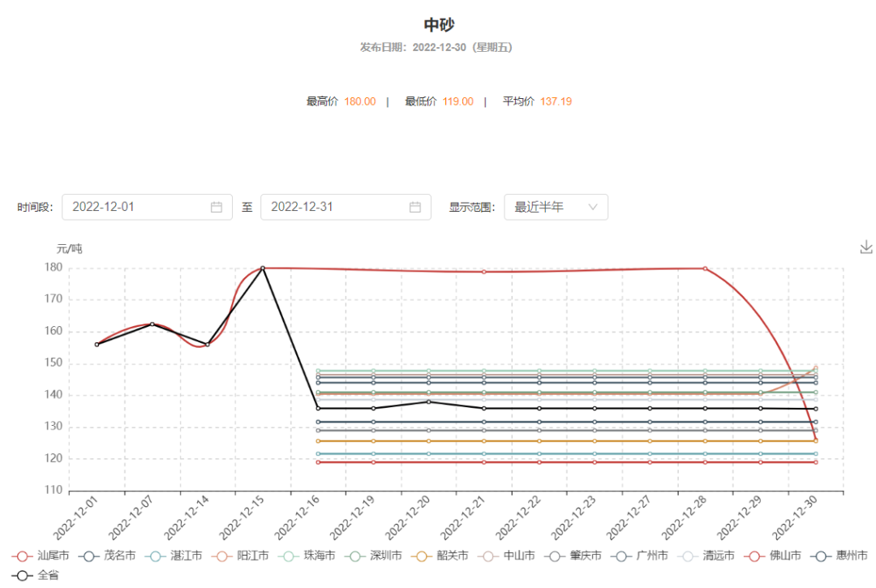876x588 pixels.
Task: Hide the 广州市 series in legend
Action: coord(639,556)
